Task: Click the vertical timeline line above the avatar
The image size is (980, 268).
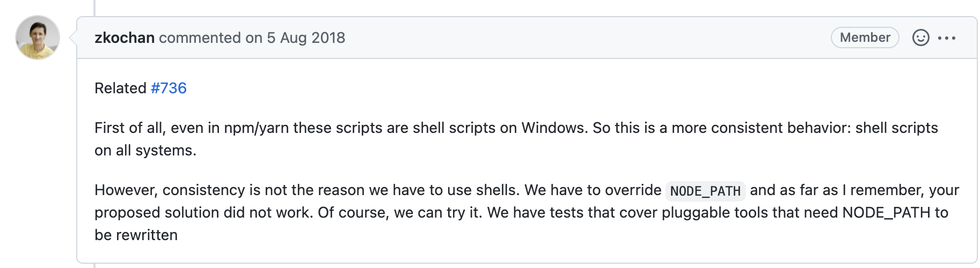Action: (x=94, y=8)
